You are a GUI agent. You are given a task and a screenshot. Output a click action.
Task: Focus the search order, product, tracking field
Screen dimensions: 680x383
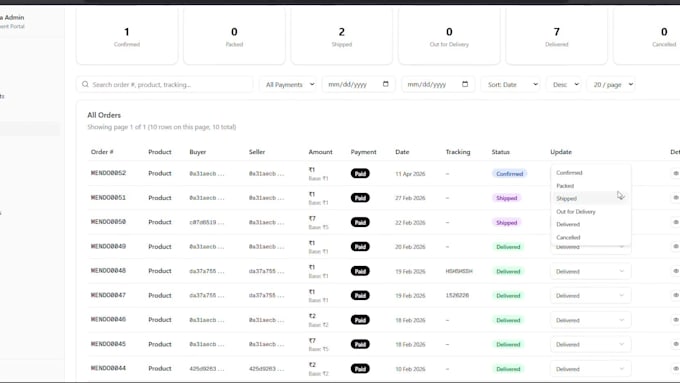click(165, 84)
